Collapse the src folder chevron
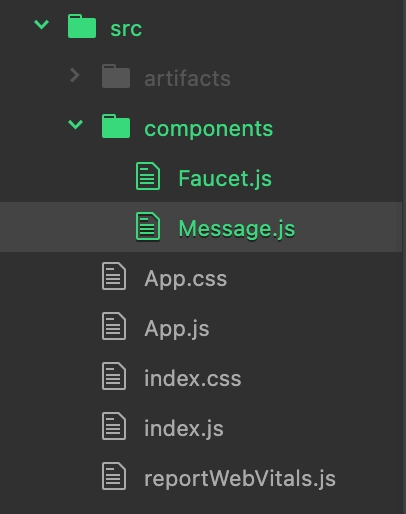This screenshot has width=406, height=514. coord(42,25)
